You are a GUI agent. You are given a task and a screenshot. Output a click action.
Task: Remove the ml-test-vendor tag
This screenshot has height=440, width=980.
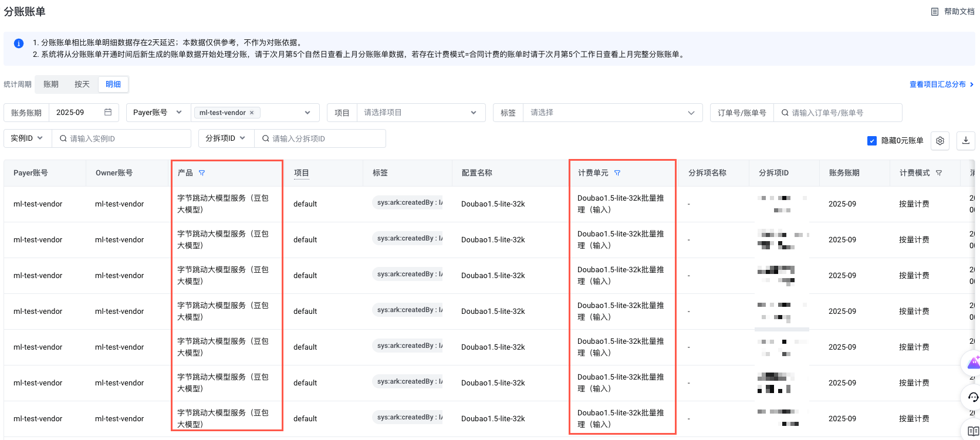tap(252, 113)
